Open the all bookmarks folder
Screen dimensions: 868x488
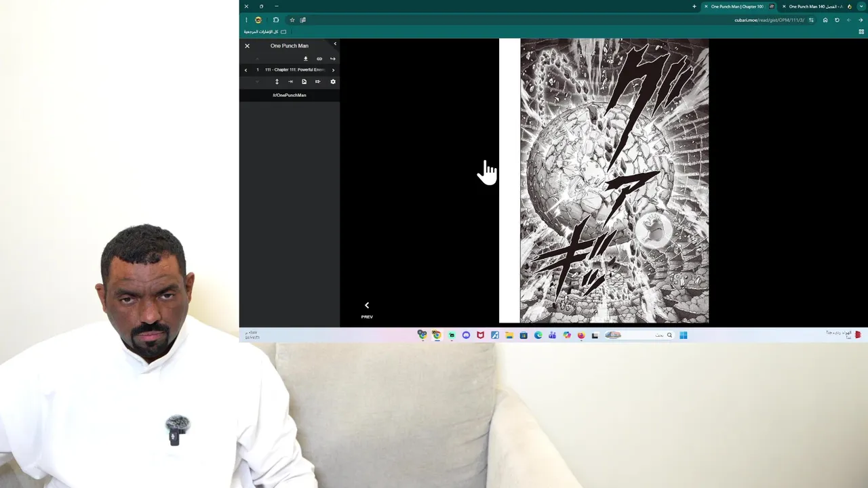click(x=265, y=32)
